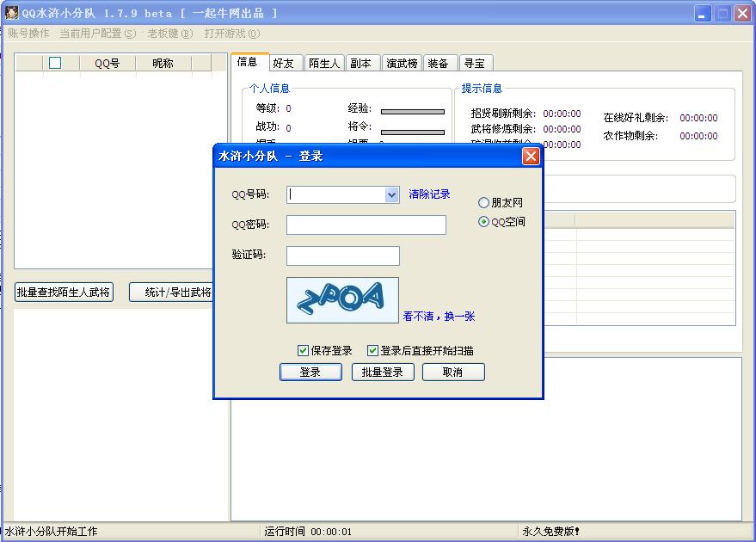The width and height of the screenshot is (756, 542).
Task: Click the 统计/导出武将 button
Action: [172, 293]
